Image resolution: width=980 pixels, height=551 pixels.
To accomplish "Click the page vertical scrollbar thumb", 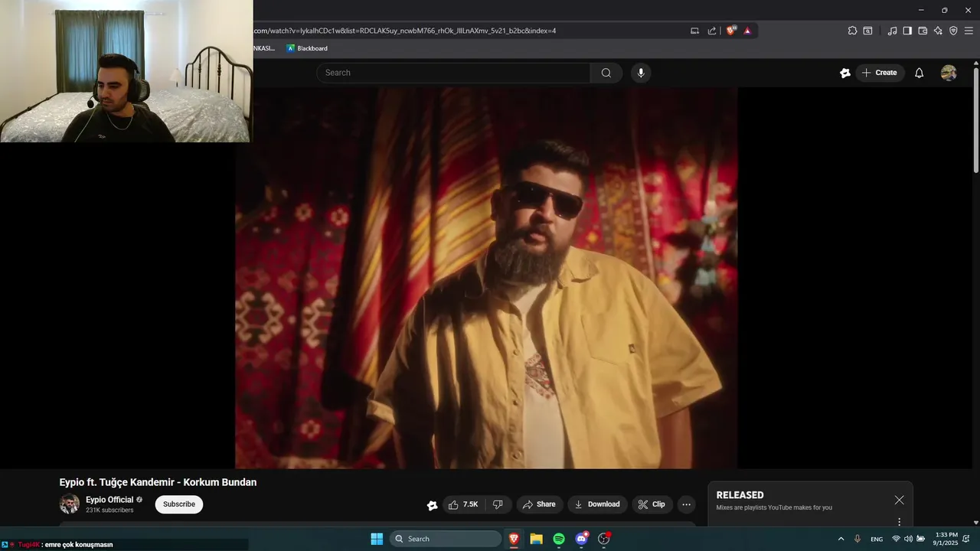I will [x=975, y=120].
